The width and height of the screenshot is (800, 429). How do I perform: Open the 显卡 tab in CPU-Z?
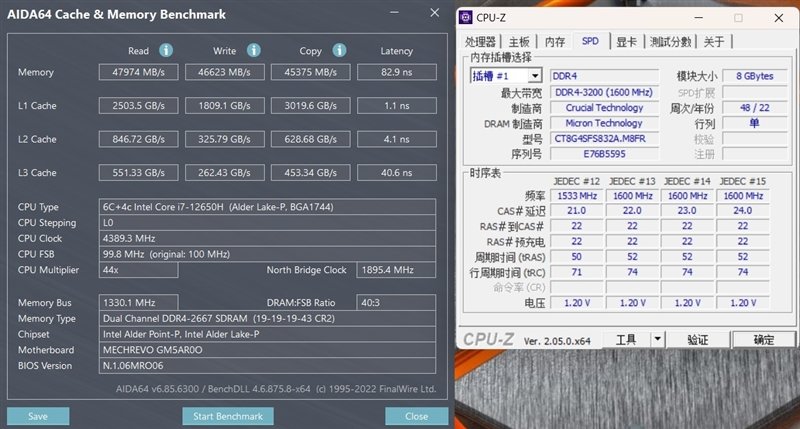(x=626, y=42)
